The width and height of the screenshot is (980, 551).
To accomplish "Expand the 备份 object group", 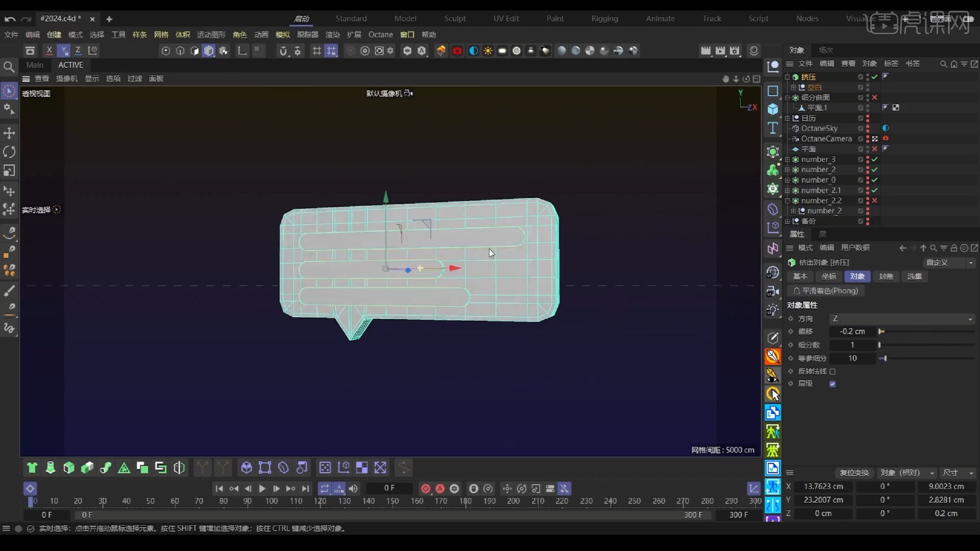I will 788,221.
